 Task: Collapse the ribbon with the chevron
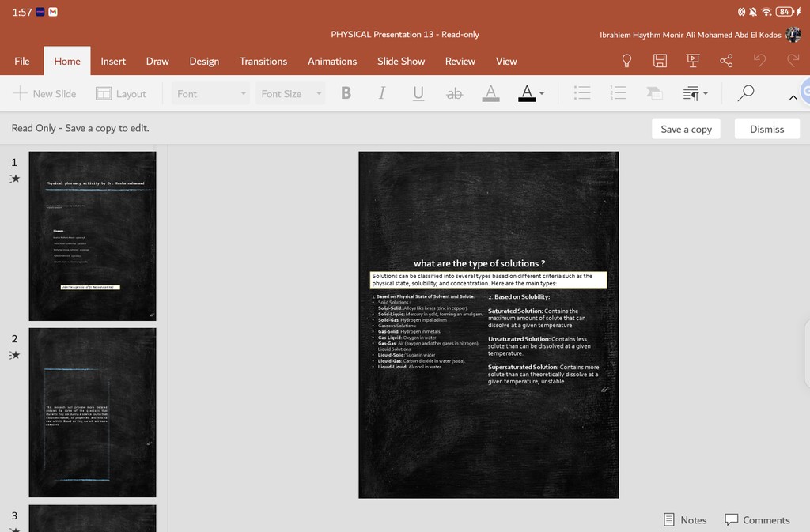click(793, 97)
